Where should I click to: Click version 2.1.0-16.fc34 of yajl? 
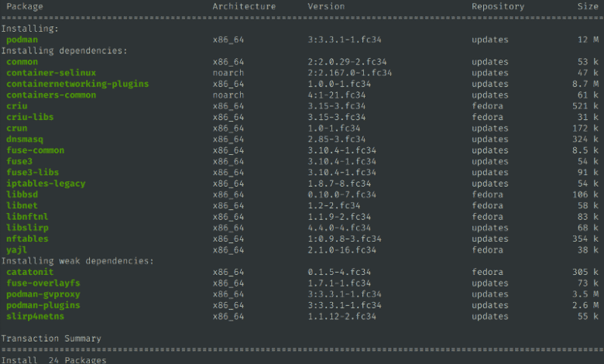pyautogui.click(x=341, y=250)
